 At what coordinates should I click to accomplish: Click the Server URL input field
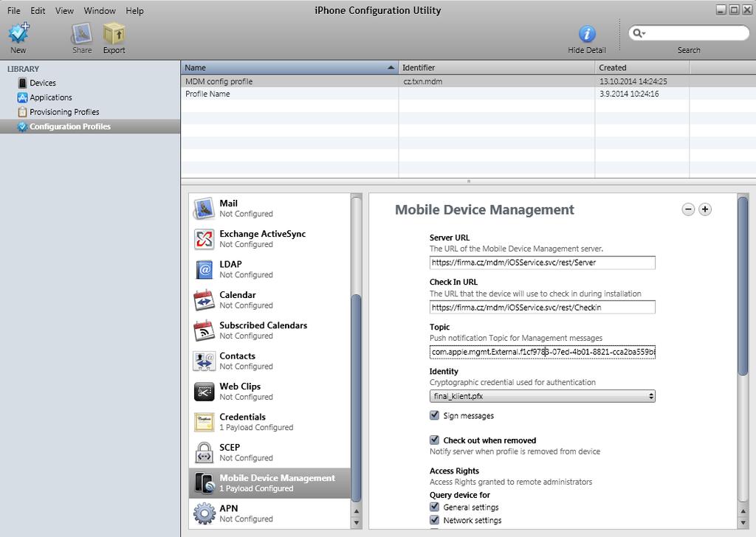(x=542, y=263)
